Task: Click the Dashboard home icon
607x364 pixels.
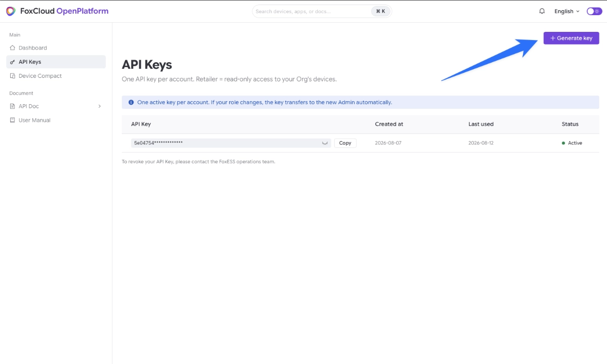Action: [13, 48]
